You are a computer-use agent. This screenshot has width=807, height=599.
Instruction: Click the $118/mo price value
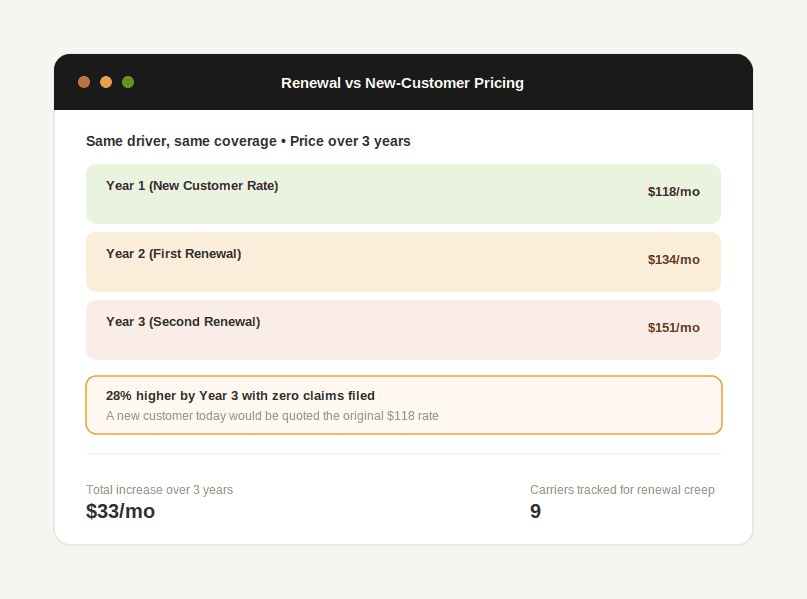click(x=673, y=192)
